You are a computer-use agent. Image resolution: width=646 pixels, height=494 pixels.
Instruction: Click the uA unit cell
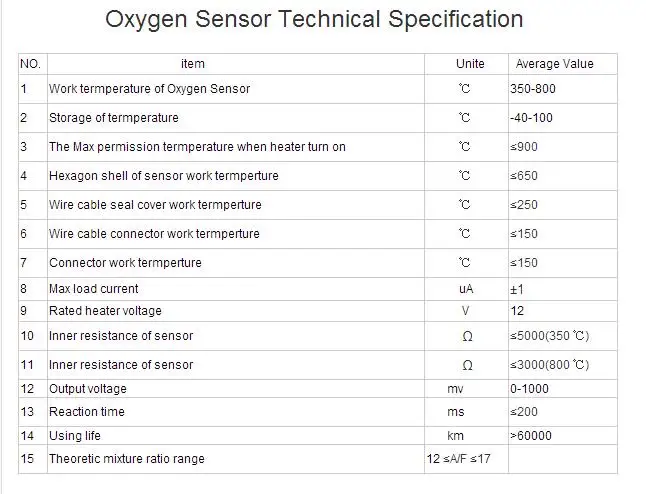point(466,289)
